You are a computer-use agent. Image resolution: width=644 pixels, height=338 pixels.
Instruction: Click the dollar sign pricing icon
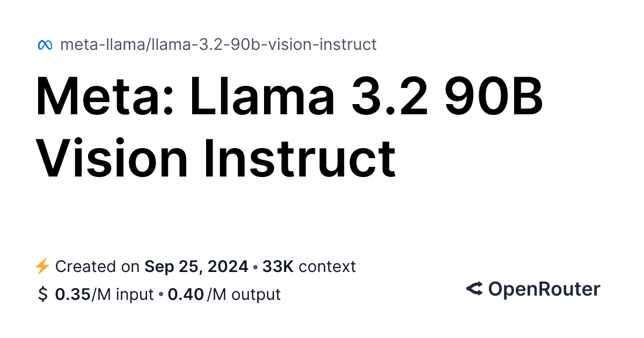tap(42, 295)
